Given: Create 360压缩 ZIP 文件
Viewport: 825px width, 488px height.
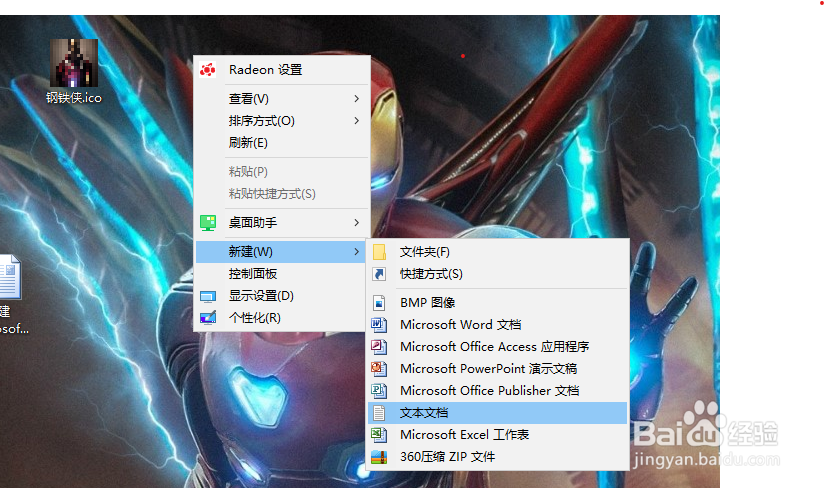Looking at the screenshot, I should tap(497, 457).
